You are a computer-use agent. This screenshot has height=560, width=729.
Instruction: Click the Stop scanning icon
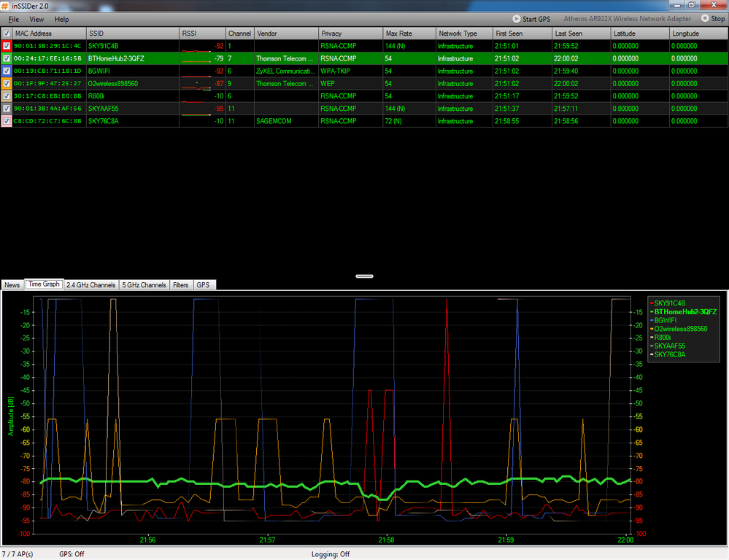[x=705, y=18]
